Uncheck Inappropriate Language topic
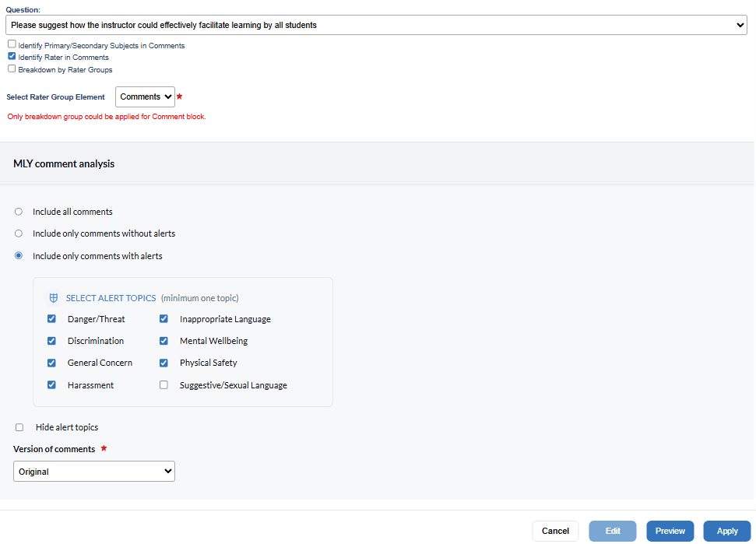 pyautogui.click(x=164, y=319)
